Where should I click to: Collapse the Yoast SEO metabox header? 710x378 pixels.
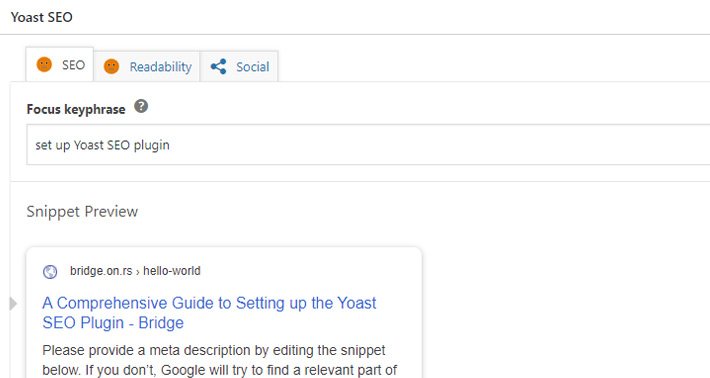click(355, 17)
